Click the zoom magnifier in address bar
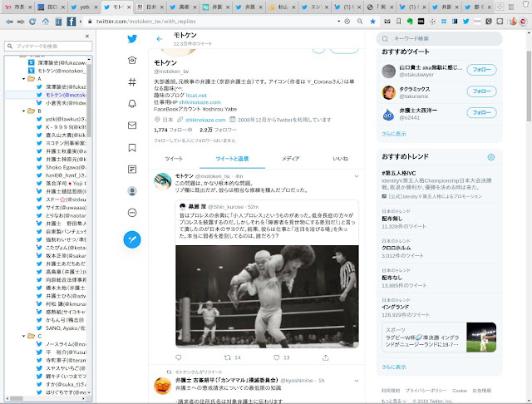Viewport: 532px width, 404px height. click(360, 22)
